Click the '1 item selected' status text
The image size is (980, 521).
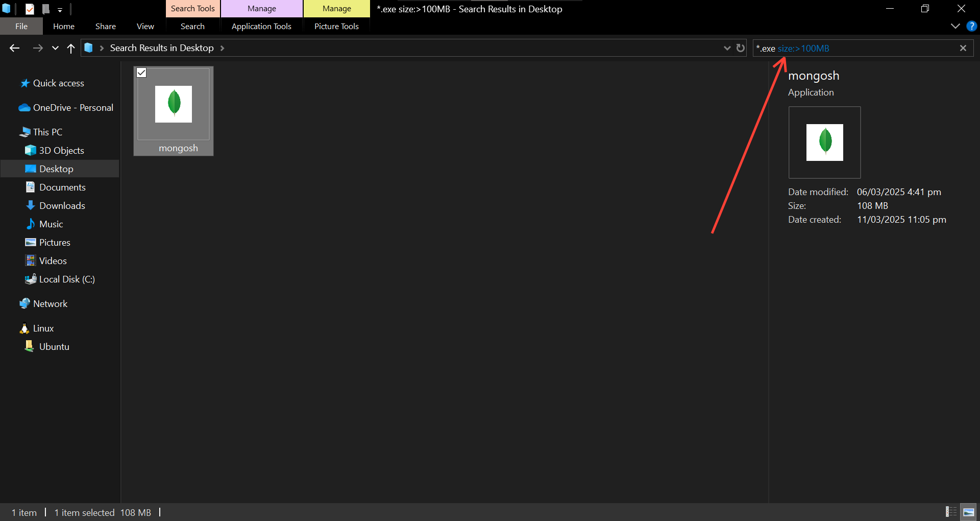(x=84, y=512)
